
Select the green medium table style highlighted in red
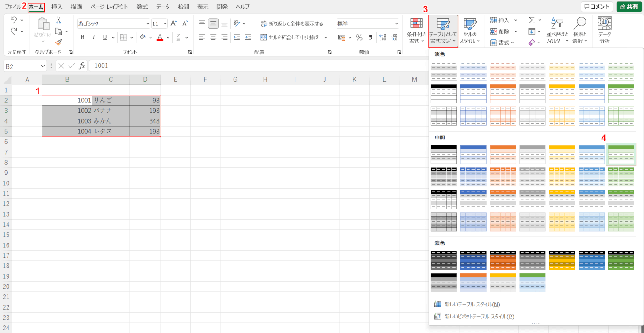tap(621, 155)
